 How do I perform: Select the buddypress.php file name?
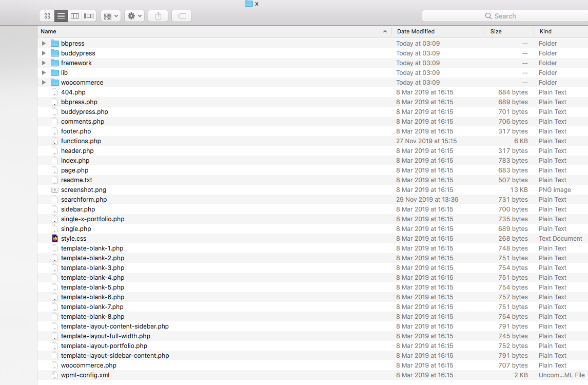84,112
